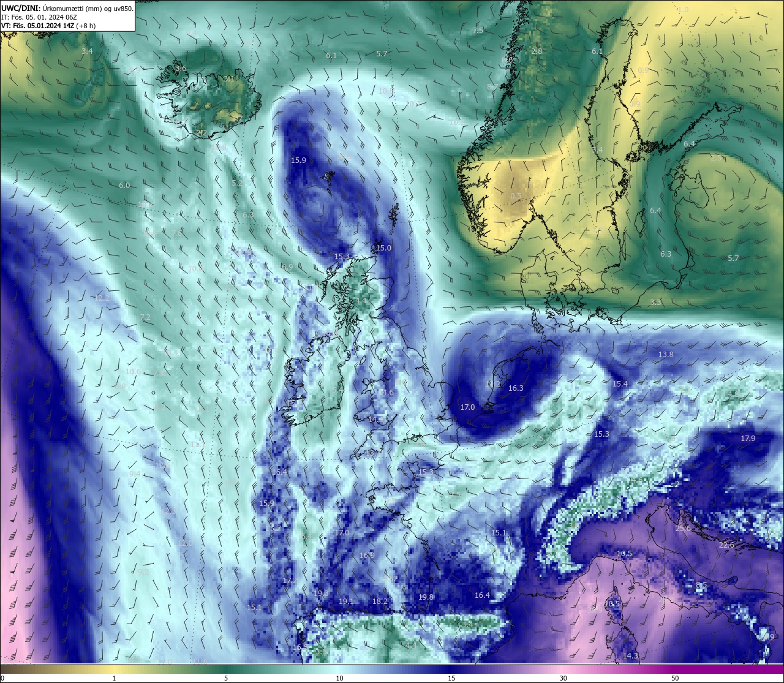
Task: Click the 'VT: Fös. 05.01.2024 14Z (+8 h)' line
Action: click(48, 26)
